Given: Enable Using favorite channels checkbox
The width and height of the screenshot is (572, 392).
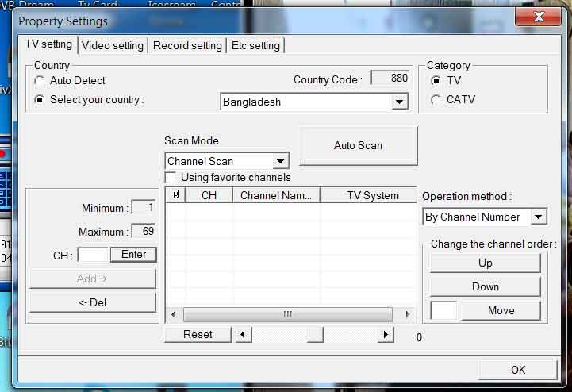Looking at the screenshot, I should [x=171, y=177].
